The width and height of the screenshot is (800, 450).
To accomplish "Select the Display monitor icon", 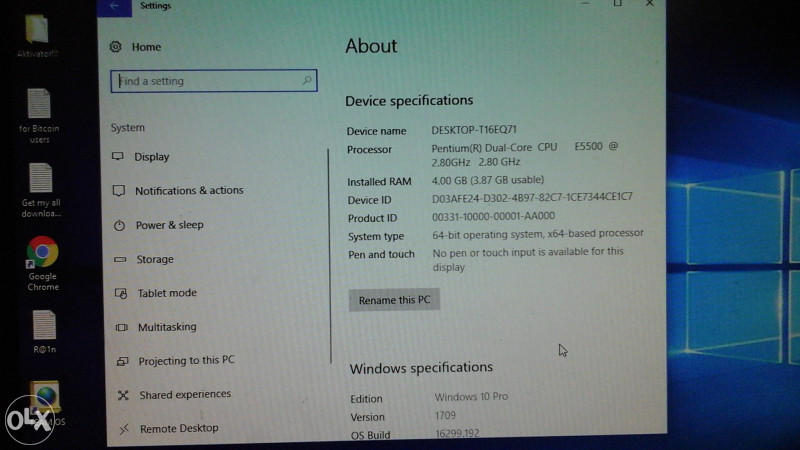I will (x=118, y=156).
